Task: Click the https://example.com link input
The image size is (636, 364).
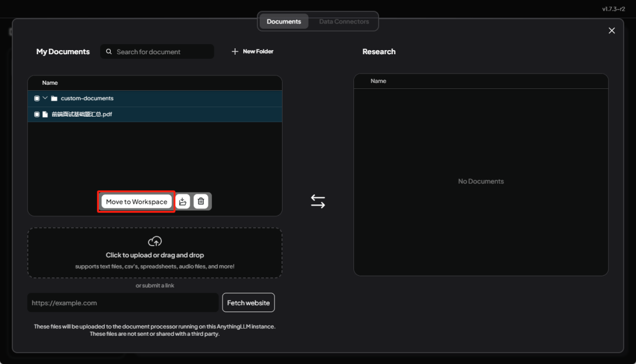Action: click(123, 303)
